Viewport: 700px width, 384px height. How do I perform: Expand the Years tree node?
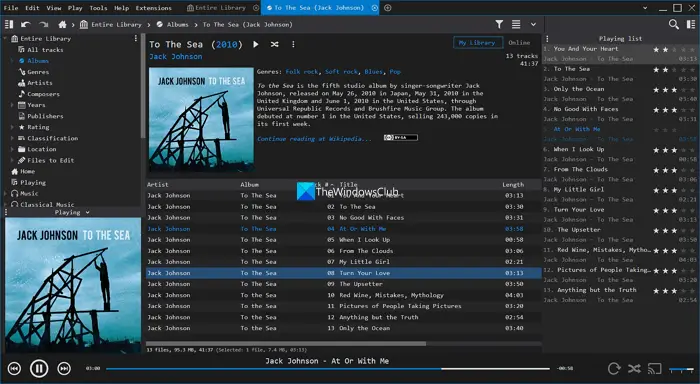click(x=12, y=105)
